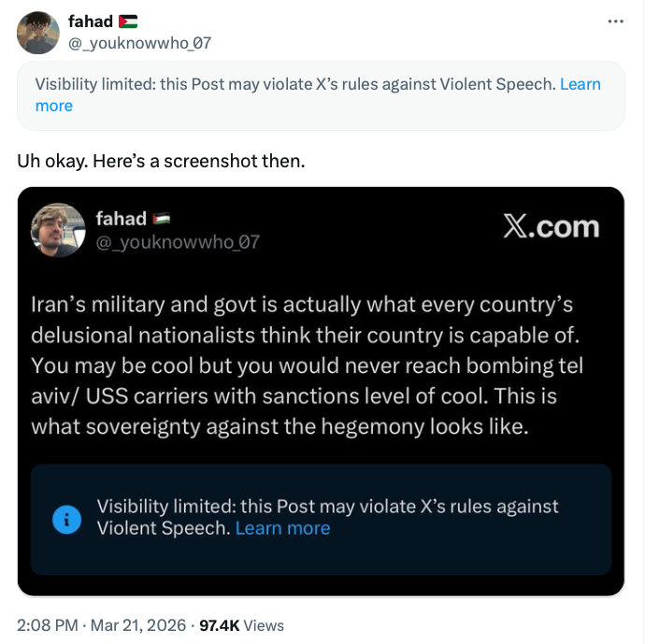645x644 pixels.
Task: Click fahad's profile avatar at top
Action: coord(38,33)
